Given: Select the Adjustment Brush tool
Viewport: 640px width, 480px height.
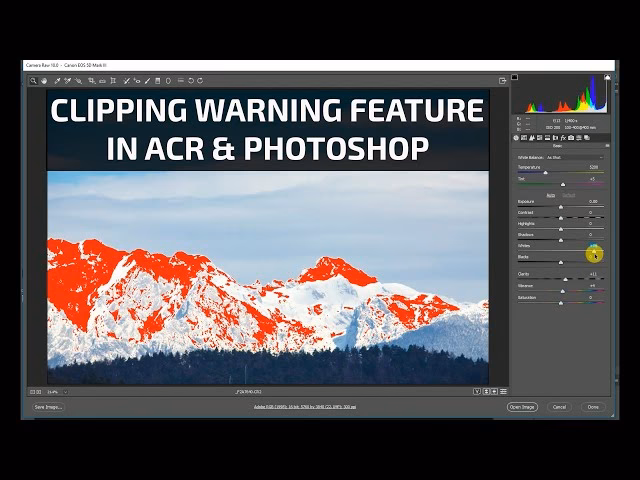Looking at the screenshot, I should pos(147,81).
